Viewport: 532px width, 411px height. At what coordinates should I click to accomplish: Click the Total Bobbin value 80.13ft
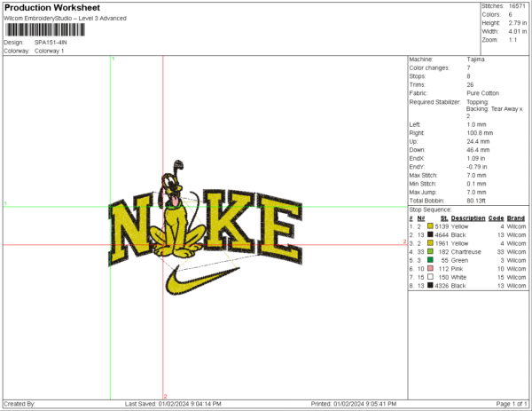(x=476, y=201)
